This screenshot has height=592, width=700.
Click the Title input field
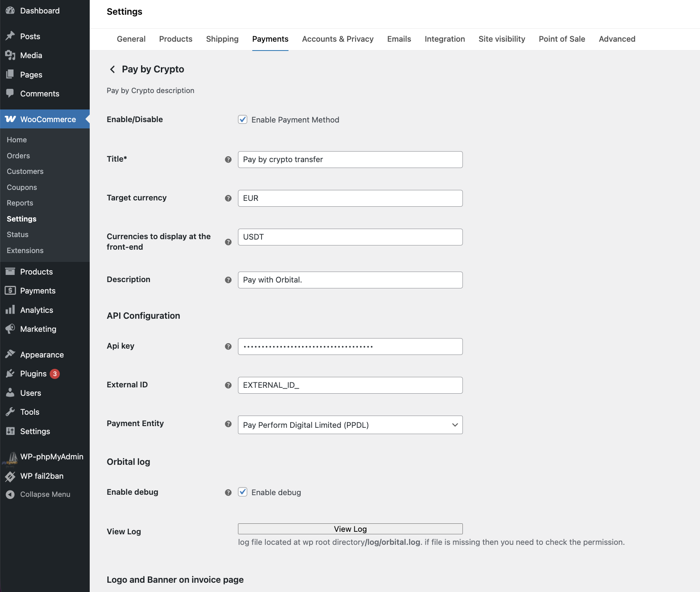350,160
